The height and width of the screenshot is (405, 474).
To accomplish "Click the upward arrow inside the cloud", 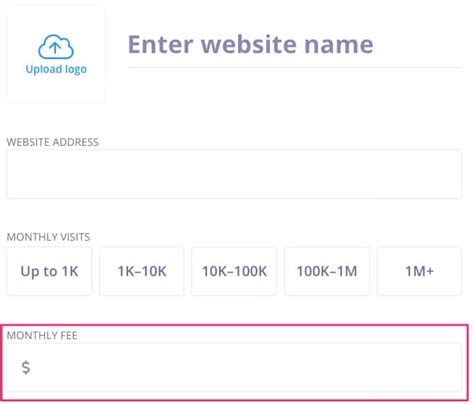I will 55,48.
